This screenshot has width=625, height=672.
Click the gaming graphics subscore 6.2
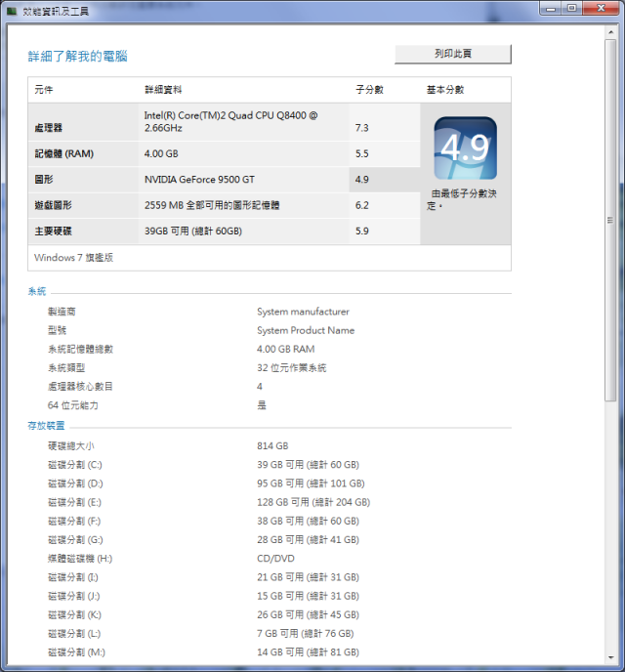361,205
